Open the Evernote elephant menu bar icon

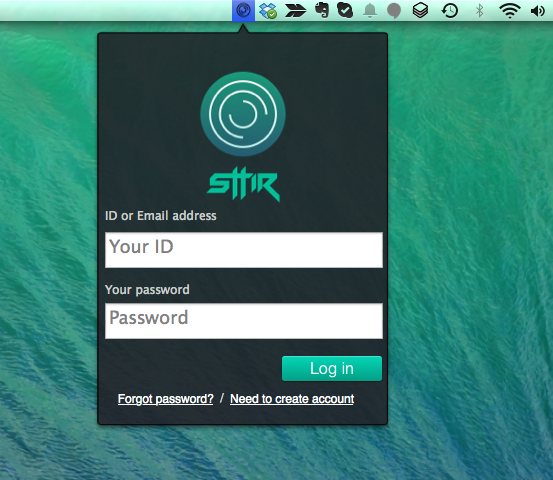[x=322, y=10]
